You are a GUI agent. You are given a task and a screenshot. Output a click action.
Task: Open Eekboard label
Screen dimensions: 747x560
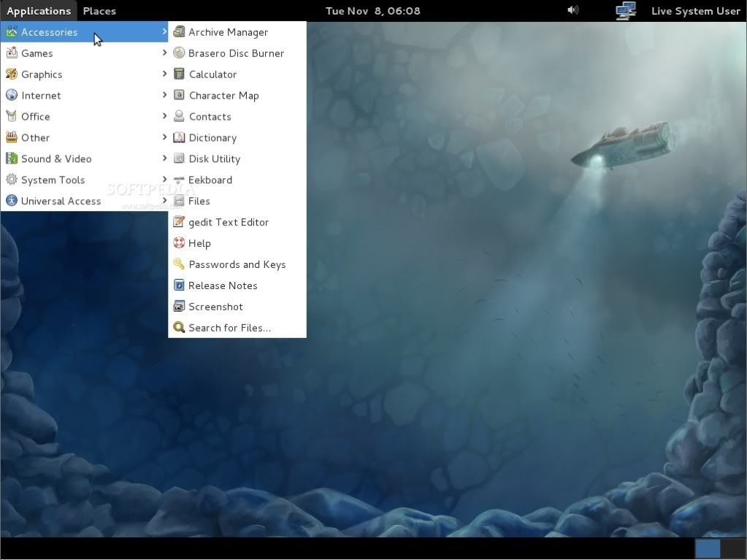[210, 180]
